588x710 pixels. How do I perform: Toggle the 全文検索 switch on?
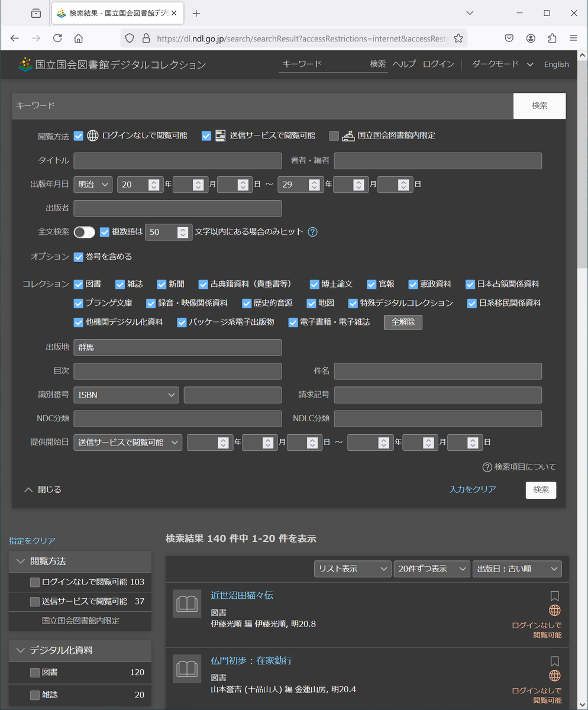[85, 232]
